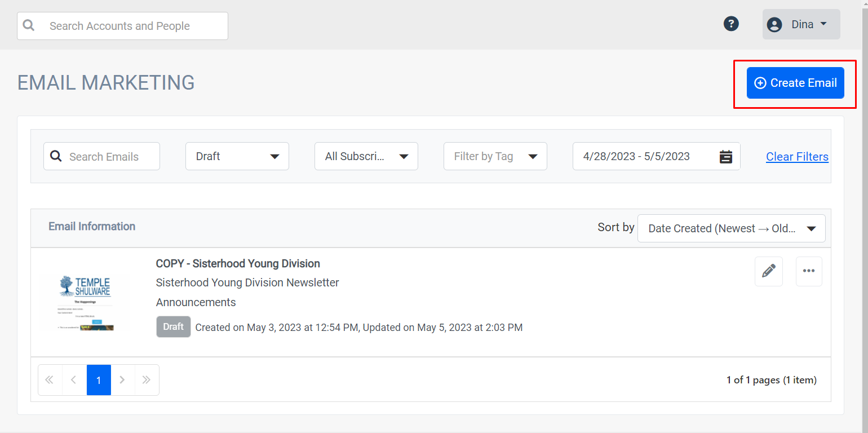868x433 pixels.
Task: Select the Clear Filters link
Action: [797, 156]
